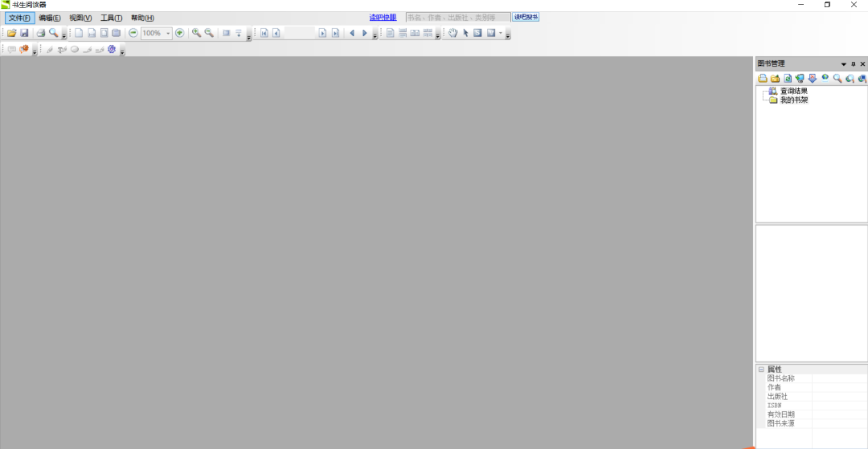Screen dimensions: 868x449
Task: Click the printer icon in toolbar
Action: click(41, 33)
